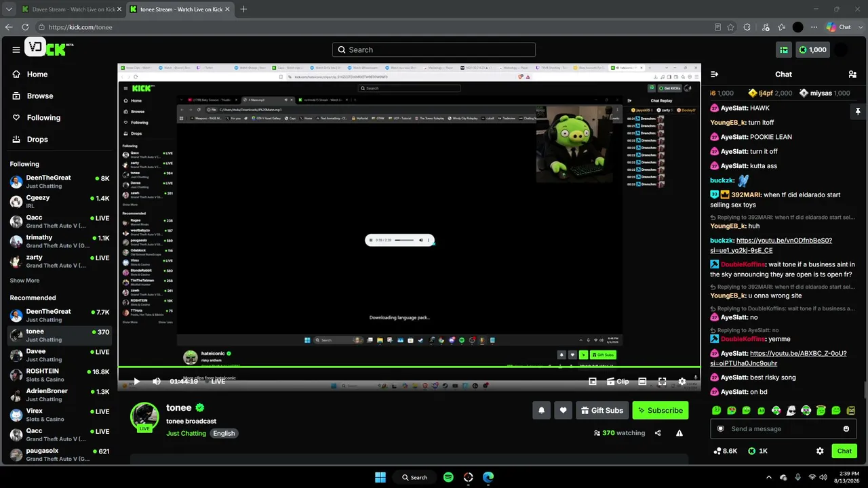Open zarty's channel in Following list
Screen dimensions: 868x488
click(x=60, y=261)
